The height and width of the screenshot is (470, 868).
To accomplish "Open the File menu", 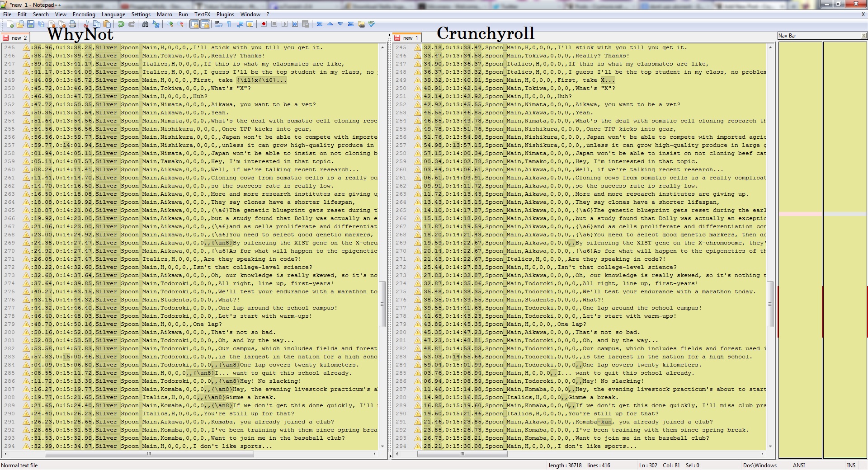I will tap(7, 14).
